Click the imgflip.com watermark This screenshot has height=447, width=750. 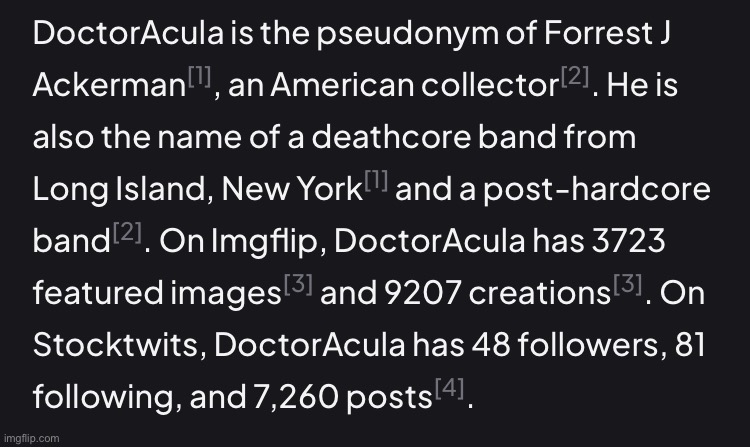[x=30, y=438]
